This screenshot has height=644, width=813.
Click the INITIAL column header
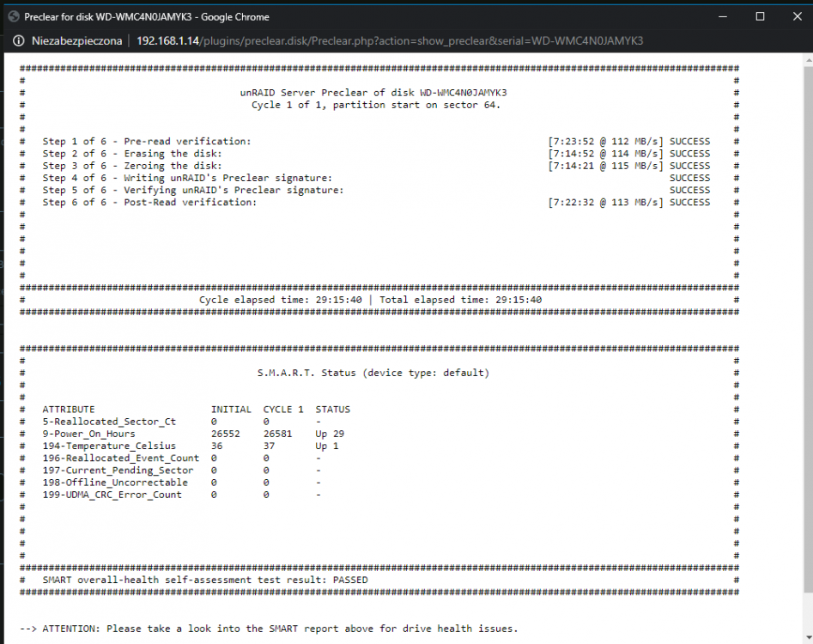(231, 410)
